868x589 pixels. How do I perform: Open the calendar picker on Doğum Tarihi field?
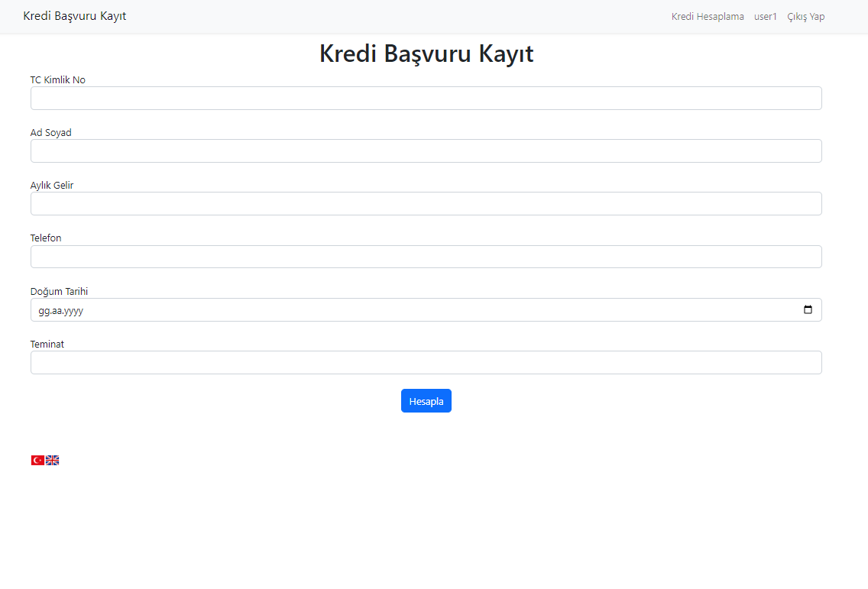(809, 309)
